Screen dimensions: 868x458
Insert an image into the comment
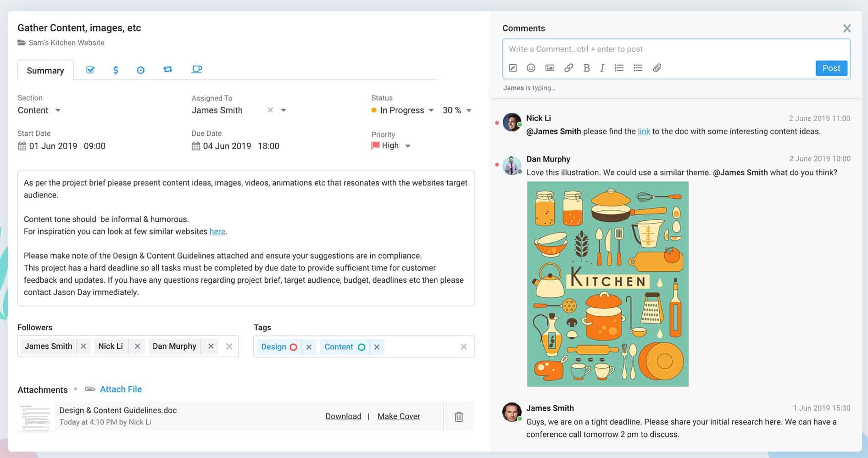[549, 67]
